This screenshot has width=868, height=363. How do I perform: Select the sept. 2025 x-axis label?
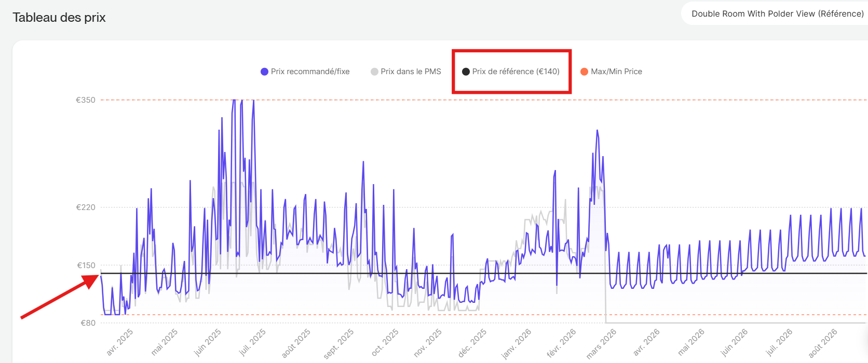click(x=338, y=343)
